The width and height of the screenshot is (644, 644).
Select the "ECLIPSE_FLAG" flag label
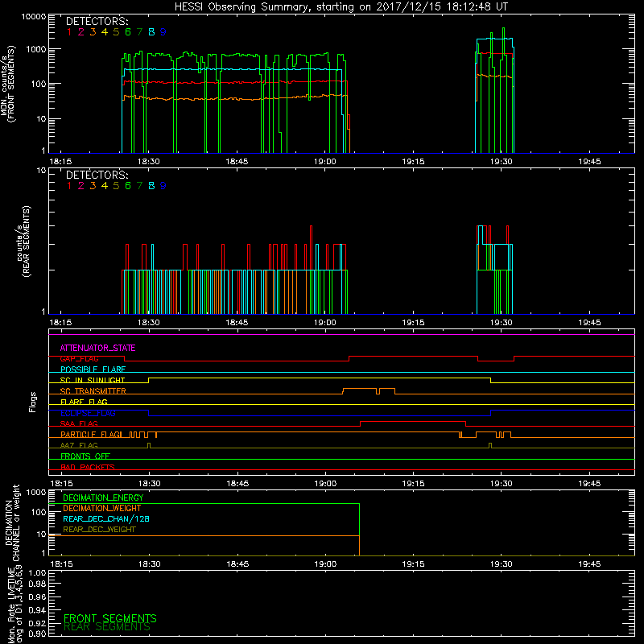click(88, 413)
